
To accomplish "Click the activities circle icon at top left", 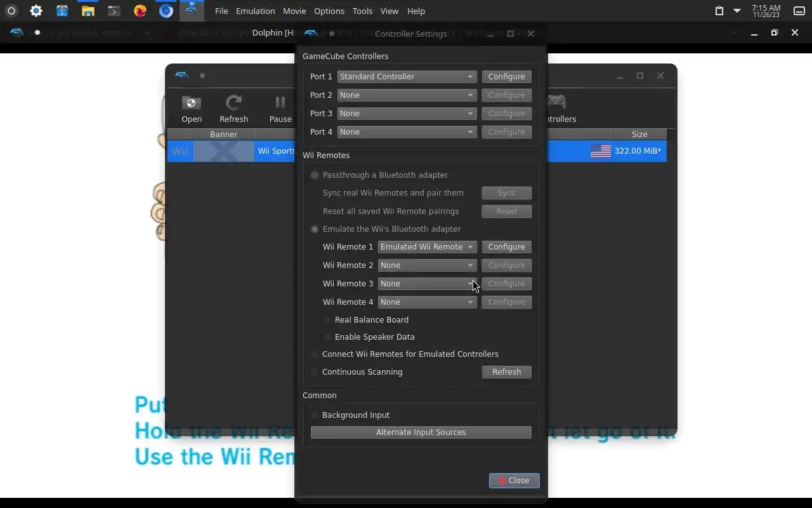I will coord(11,11).
